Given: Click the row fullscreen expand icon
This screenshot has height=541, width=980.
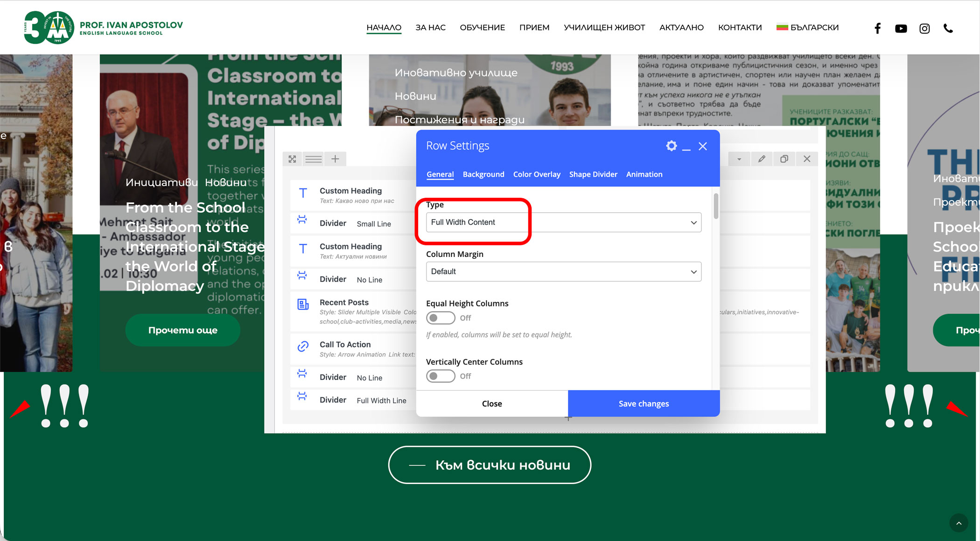Looking at the screenshot, I should 292,159.
